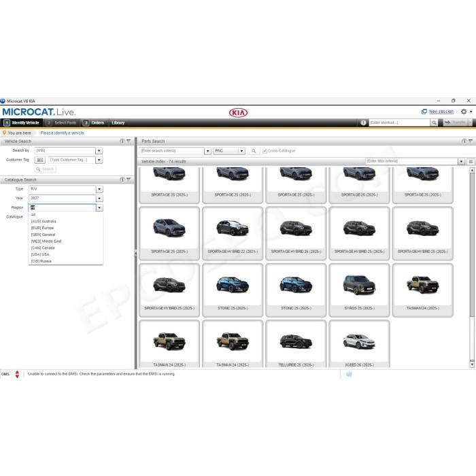This screenshot has width=476, height=476.
Task: Click the DMS connection status icon
Action: 17,374
